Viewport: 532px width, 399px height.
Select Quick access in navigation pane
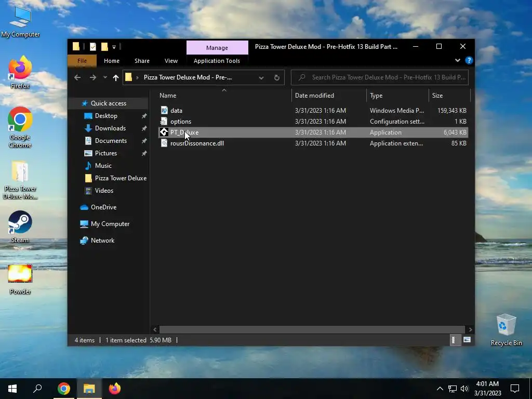(108, 103)
